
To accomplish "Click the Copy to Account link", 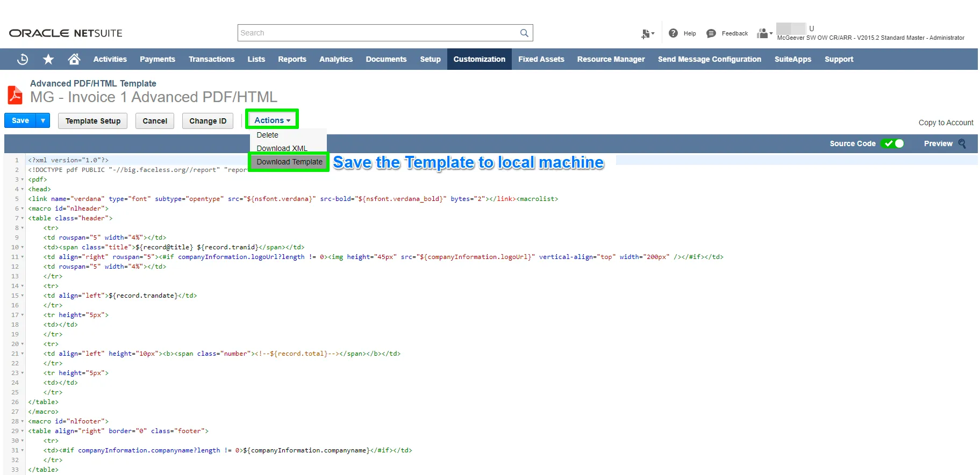I will coord(946,123).
